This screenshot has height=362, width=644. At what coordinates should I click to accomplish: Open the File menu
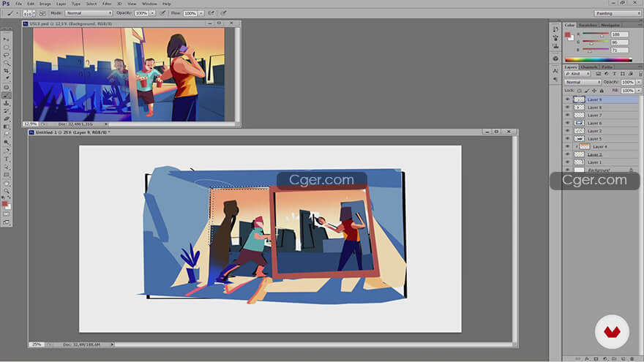[18, 4]
